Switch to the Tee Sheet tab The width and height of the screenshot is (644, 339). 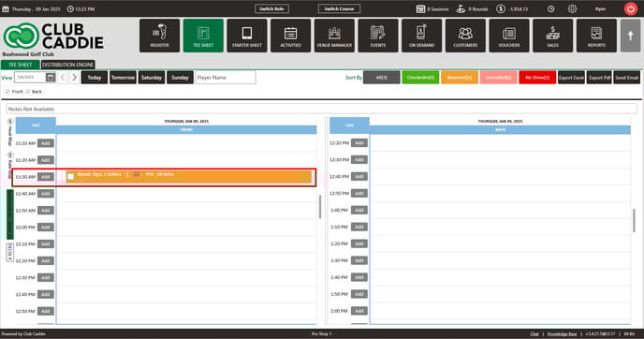point(21,65)
